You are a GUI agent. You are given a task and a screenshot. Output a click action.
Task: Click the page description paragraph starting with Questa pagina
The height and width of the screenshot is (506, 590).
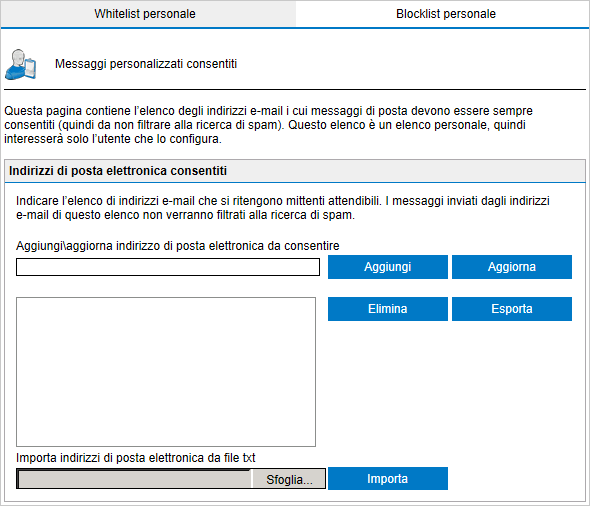pos(268,125)
